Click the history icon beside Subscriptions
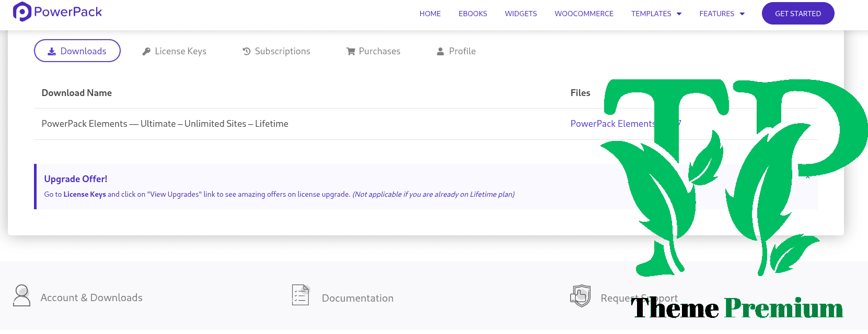Image resolution: width=868 pixels, height=334 pixels. click(x=247, y=51)
